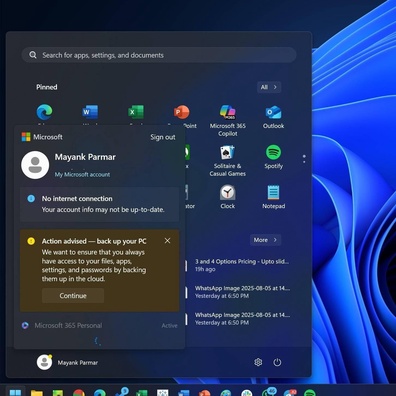Open Solitaire & Casual Games

[x=228, y=161]
